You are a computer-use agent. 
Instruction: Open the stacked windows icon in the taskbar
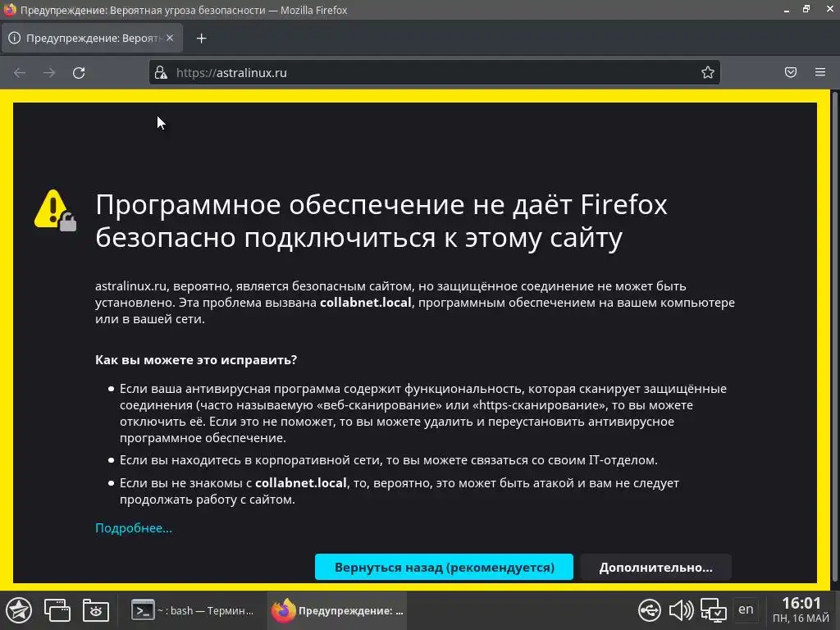(57, 610)
